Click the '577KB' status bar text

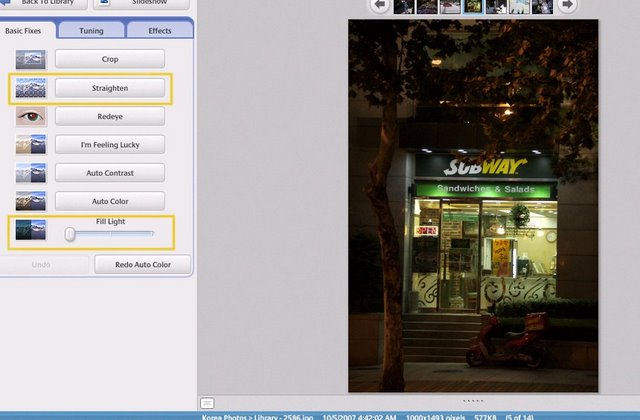pyautogui.click(x=485, y=417)
